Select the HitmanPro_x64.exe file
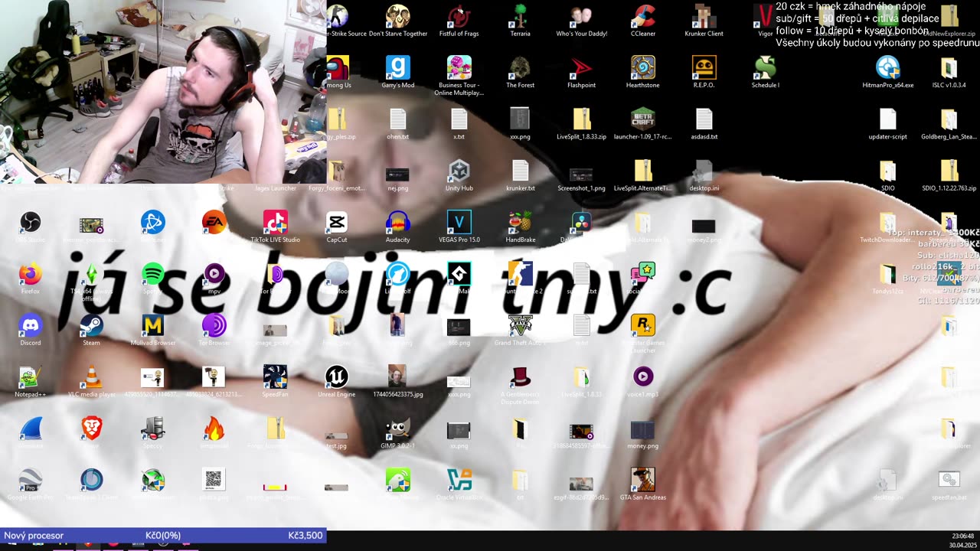The image size is (980, 551). click(x=888, y=71)
